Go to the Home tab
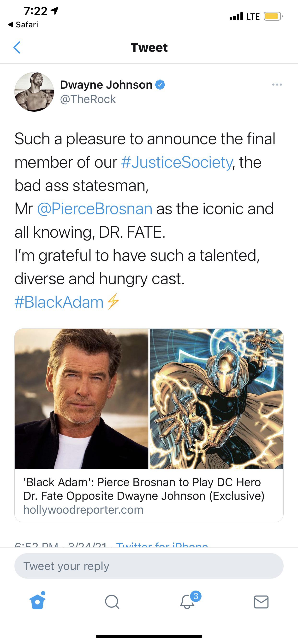Viewport: 298px width, 644px height. coord(38,601)
